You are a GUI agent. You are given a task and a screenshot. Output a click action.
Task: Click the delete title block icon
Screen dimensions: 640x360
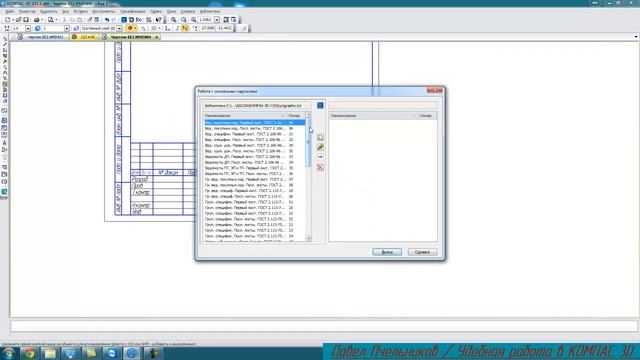pyautogui.click(x=320, y=167)
